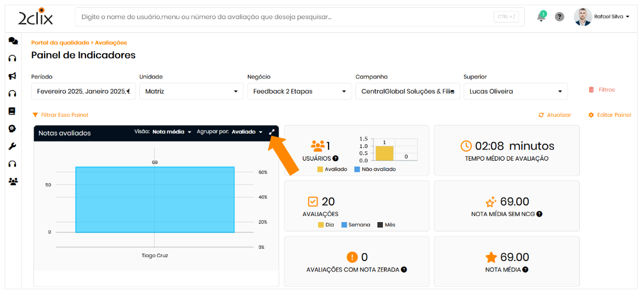Toggle the Avaliado legend series

tap(332, 169)
